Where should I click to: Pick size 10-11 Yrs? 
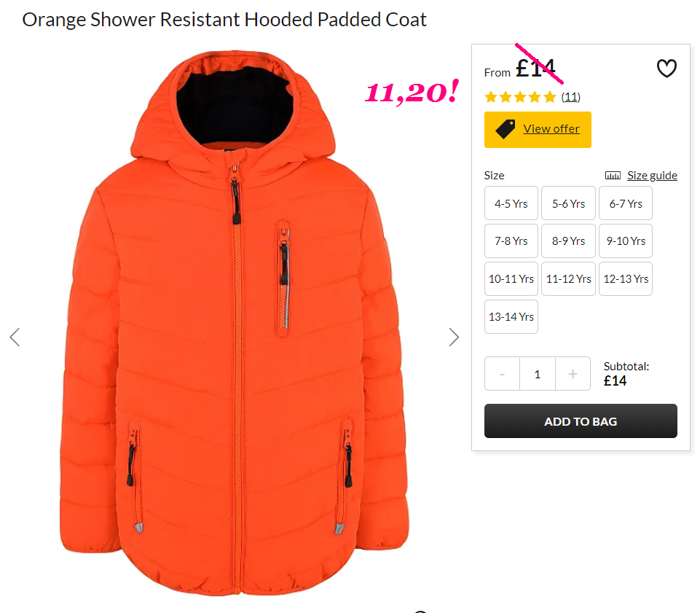click(511, 278)
